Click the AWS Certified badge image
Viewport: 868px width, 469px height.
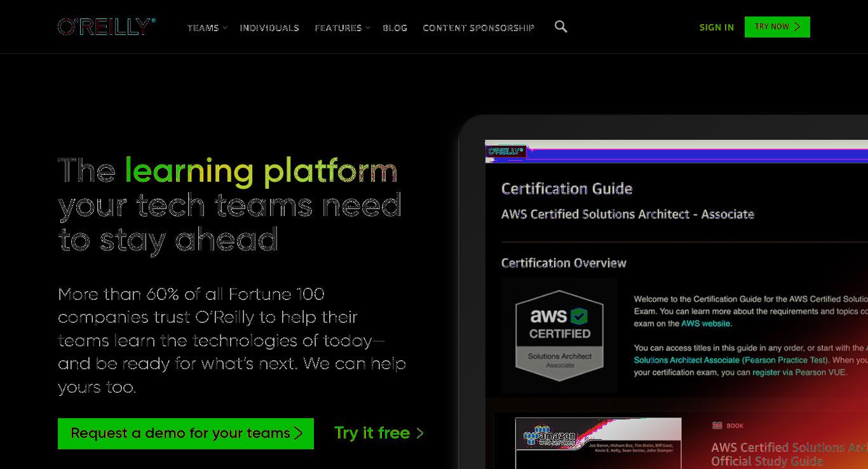560,336
